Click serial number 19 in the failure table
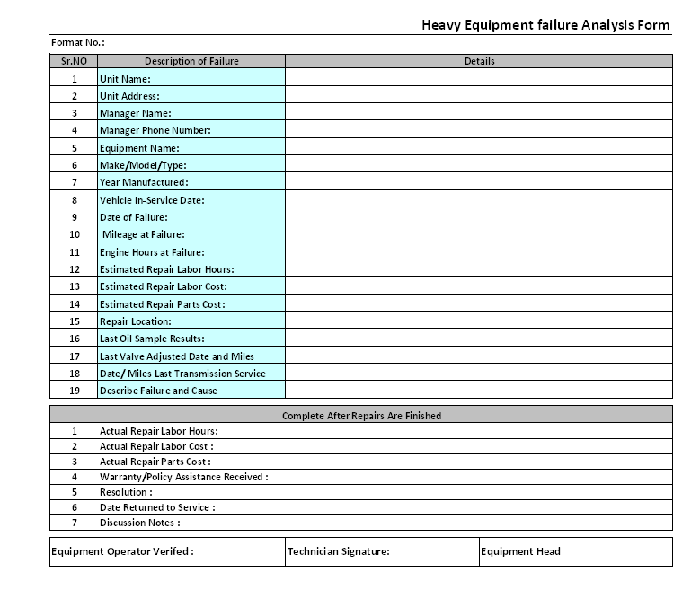700x598 pixels. [74, 391]
